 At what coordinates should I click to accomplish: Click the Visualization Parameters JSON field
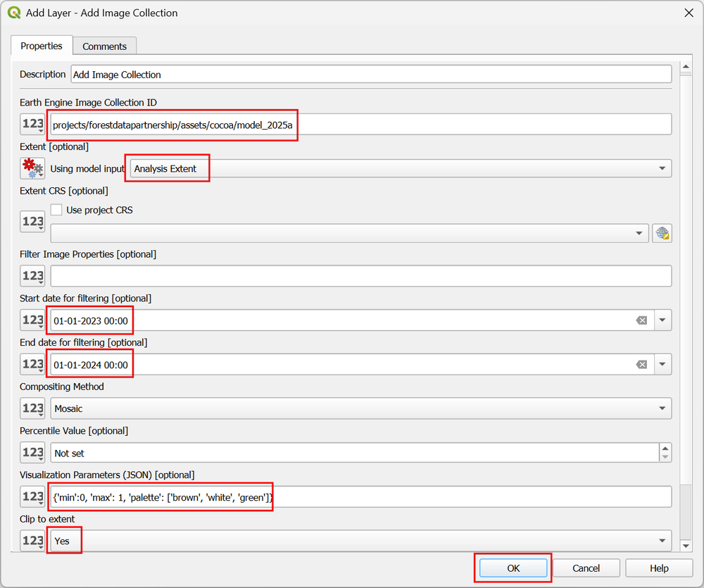click(x=361, y=497)
